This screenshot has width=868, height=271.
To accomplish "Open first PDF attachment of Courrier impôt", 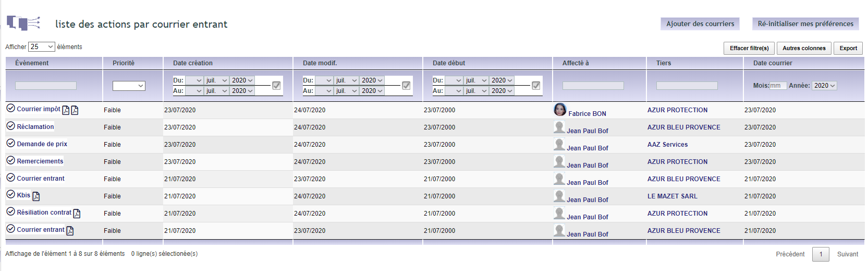I will coord(66,110).
